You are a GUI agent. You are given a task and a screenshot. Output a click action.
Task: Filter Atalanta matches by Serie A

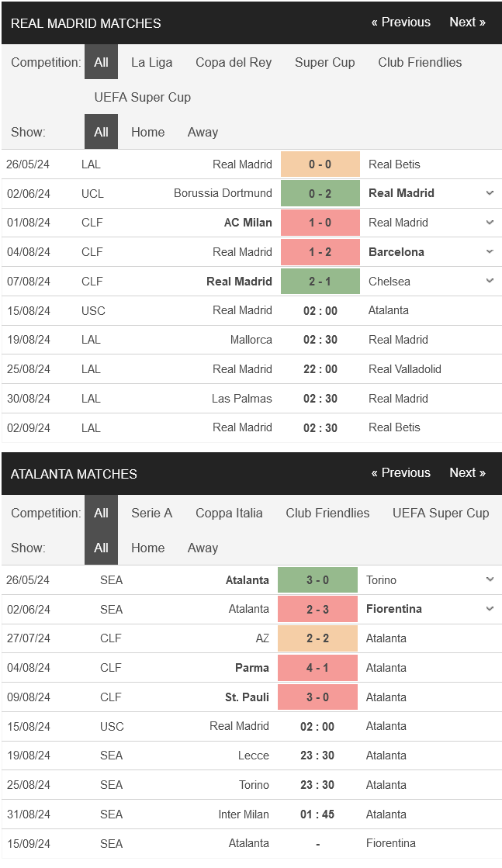tap(151, 513)
